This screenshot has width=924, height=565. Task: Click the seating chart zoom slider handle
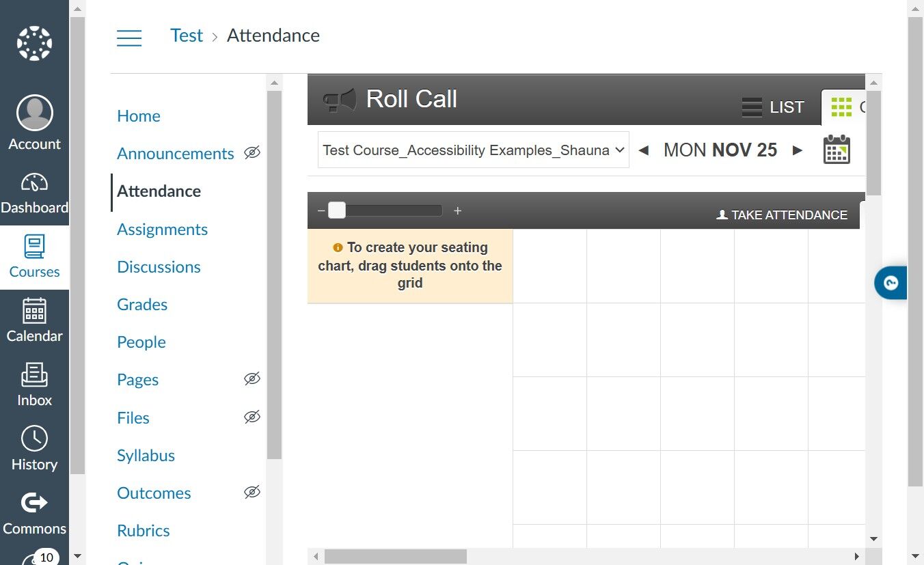(x=337, y=210)
